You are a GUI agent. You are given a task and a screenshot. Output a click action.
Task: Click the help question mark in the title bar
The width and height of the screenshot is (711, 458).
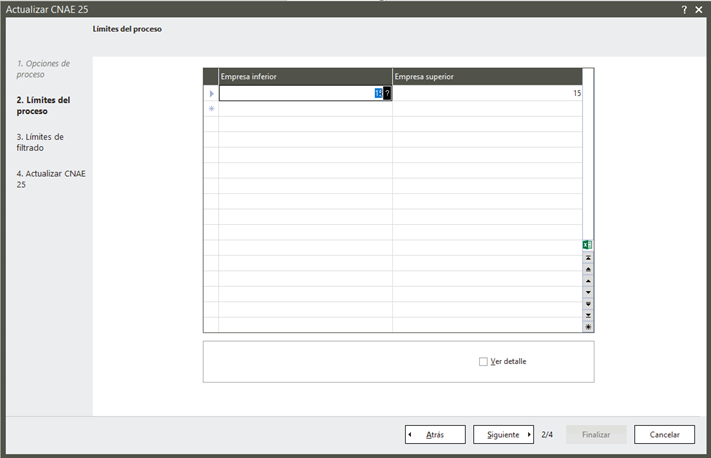[684, 9]
